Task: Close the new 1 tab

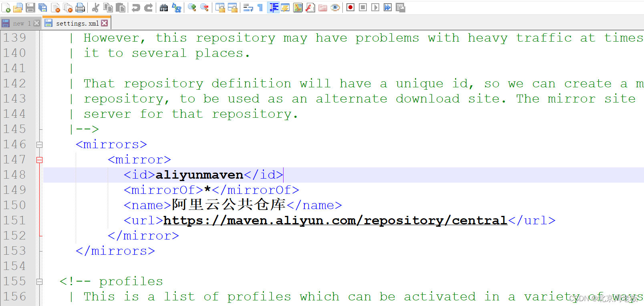Action: (37, 23)
